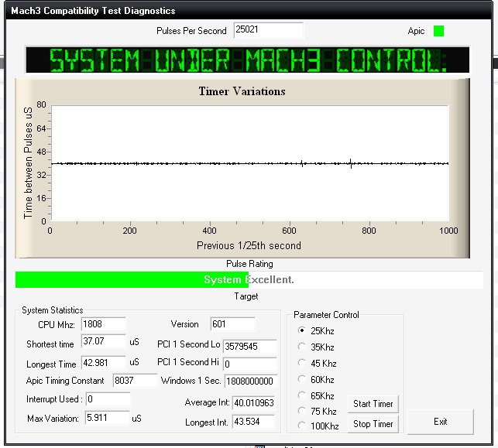
Task: Click the Longest Int. value field
Action: click(254, 422)
